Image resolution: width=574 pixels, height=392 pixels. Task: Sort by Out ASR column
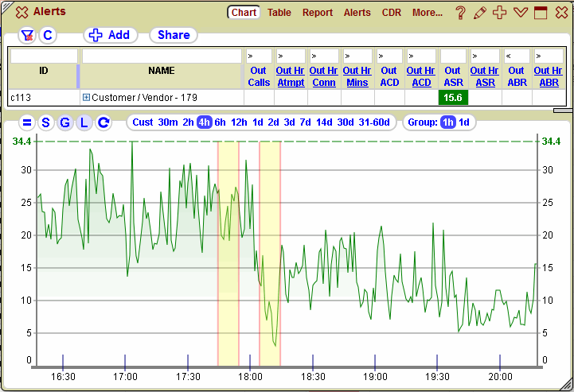tap(453, 76)
